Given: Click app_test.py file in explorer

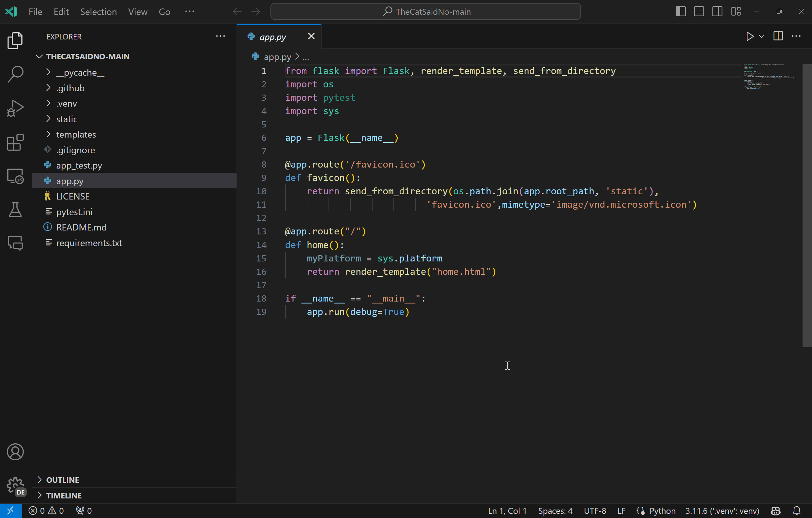Looking at the screenshot, I should (79, 165).
